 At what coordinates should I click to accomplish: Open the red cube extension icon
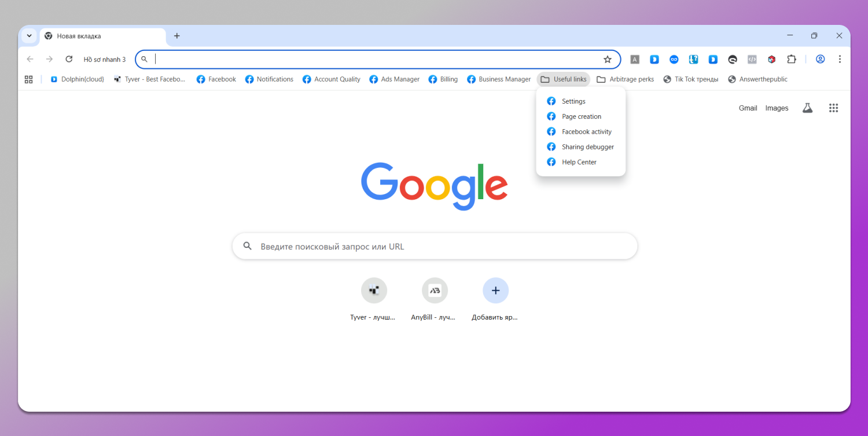point(771,59)
